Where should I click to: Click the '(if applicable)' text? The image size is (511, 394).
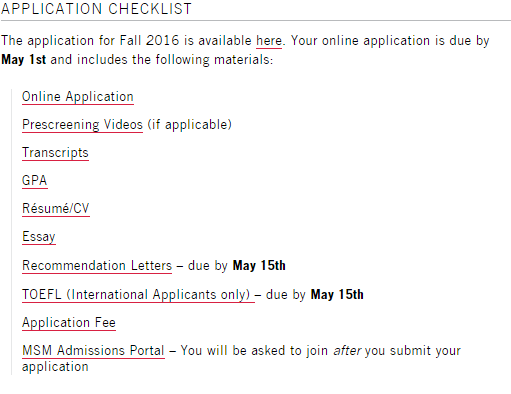[x=189, y=125]
